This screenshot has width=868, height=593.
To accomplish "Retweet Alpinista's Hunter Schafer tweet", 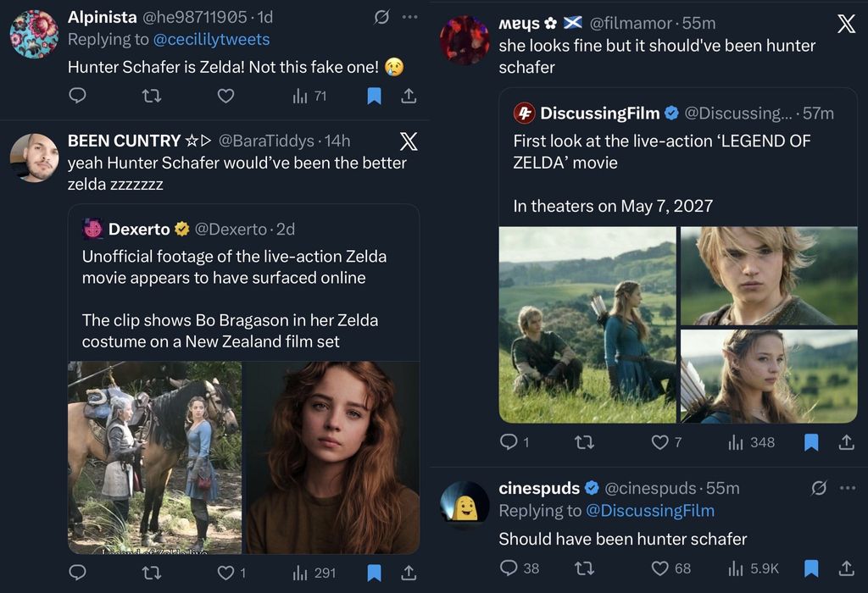I will [151, 96].
